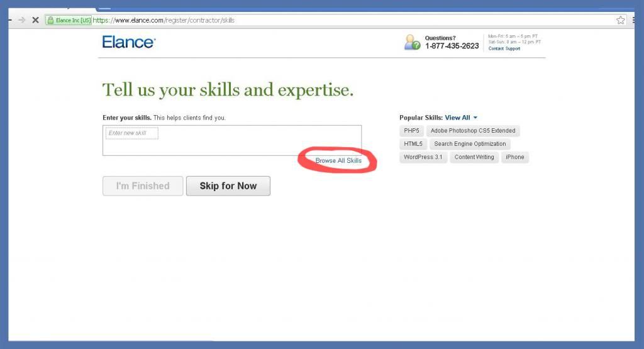The image size is (644, 349).
Task: Click the Browse All Skills link
Action: 338,161
